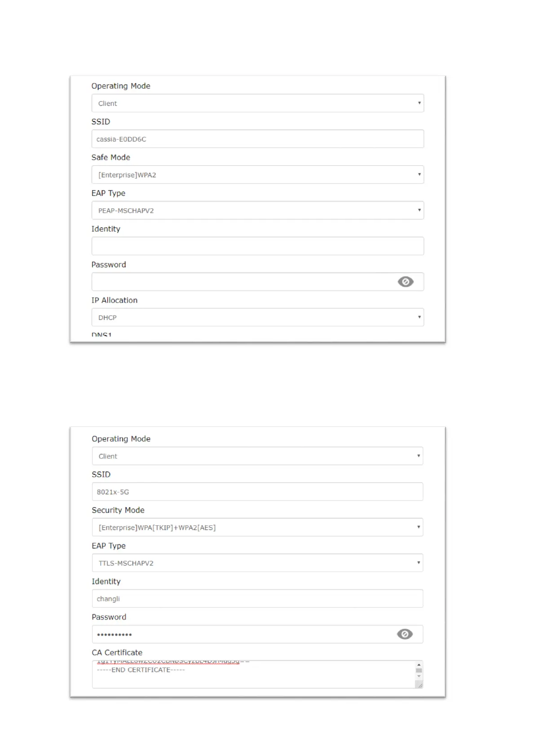Focus the Password field with masked dots
The height and width of the screenshot is (756, 535).
point(243,634)
